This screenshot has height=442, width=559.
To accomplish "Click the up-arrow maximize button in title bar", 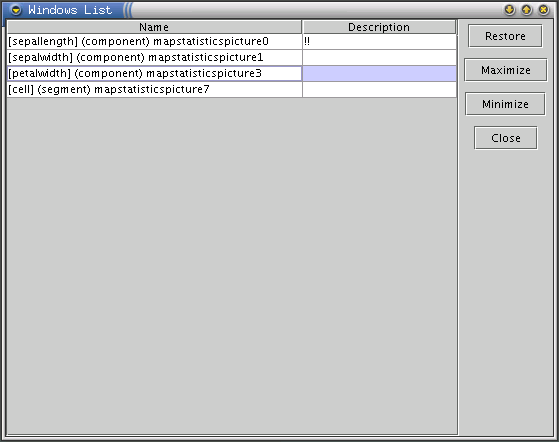I will pyautogui.click(x=527, y=10).
